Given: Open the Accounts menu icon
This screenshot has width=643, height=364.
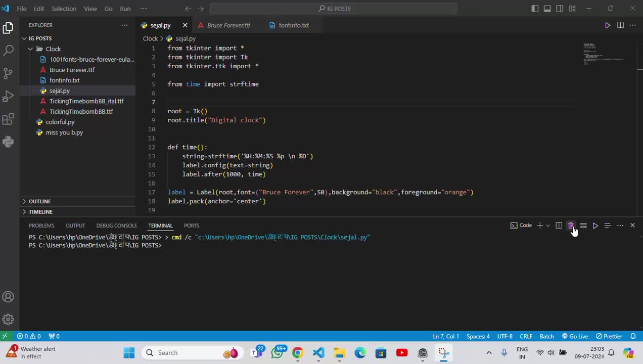Looking at the screenshot, I should (x=8, y=297).
